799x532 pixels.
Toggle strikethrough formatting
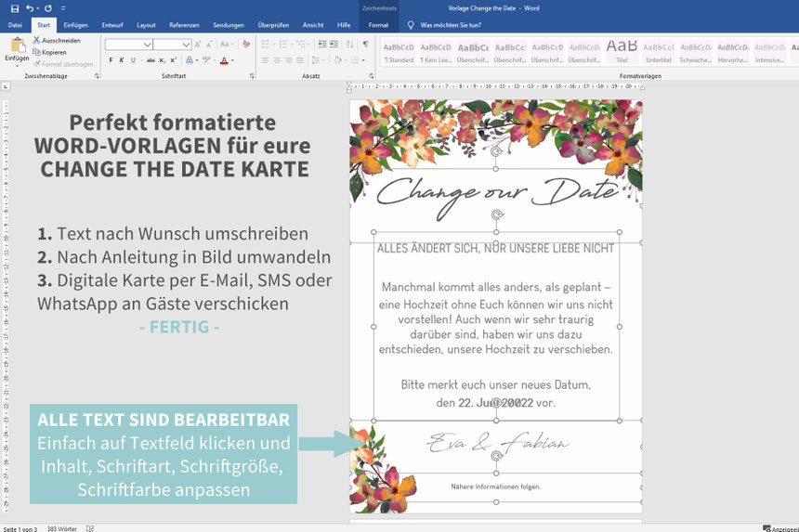(151, 60)
